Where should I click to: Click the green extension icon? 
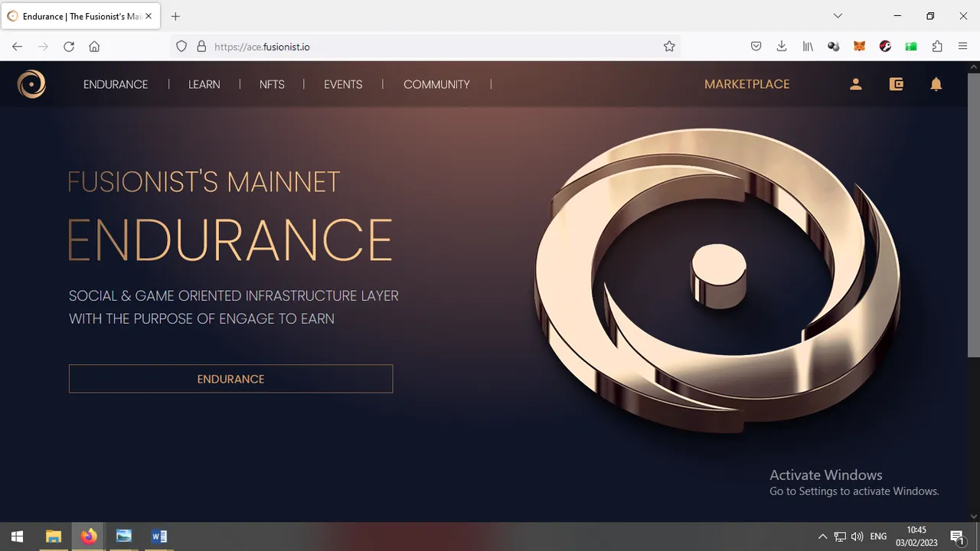[911, 47]
